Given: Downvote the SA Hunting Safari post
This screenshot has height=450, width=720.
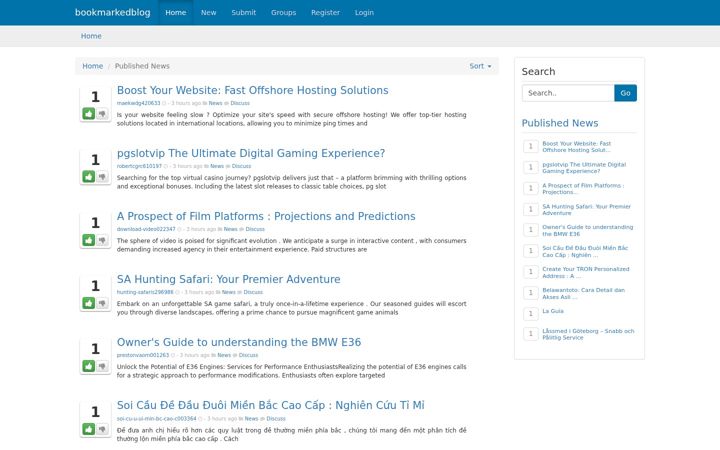Looking at the screenshot, I should [x=102, y=303].
